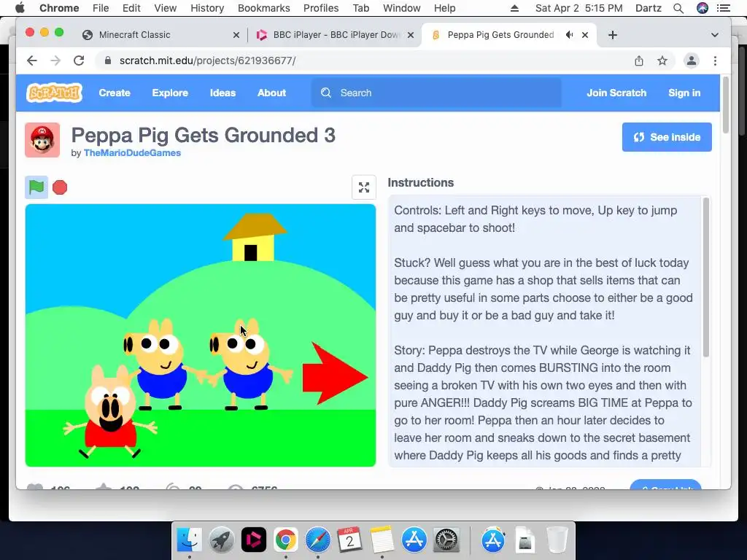Stop the project with the red stop sign

coord(60,187)
